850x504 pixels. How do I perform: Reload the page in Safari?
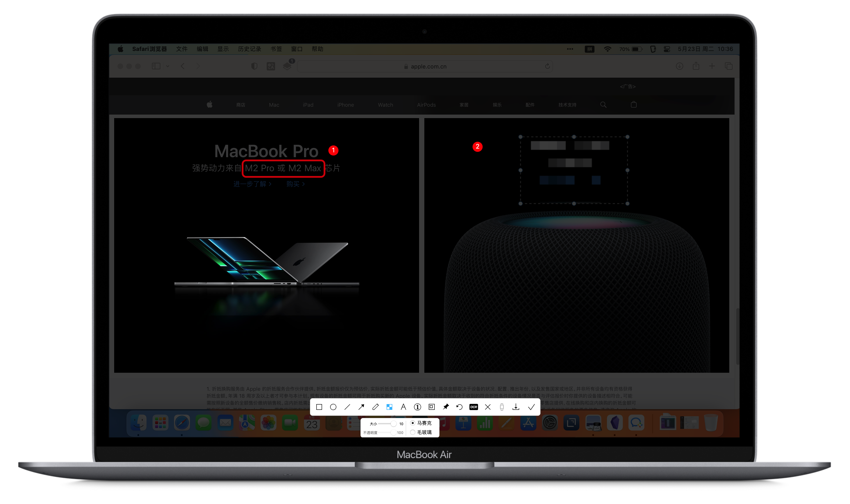point(547,66)
